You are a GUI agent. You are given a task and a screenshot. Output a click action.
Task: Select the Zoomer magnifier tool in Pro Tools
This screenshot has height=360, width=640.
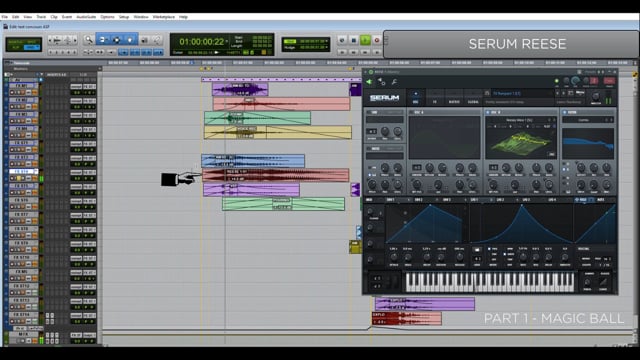pyautogui.click(x=89, y=40)
